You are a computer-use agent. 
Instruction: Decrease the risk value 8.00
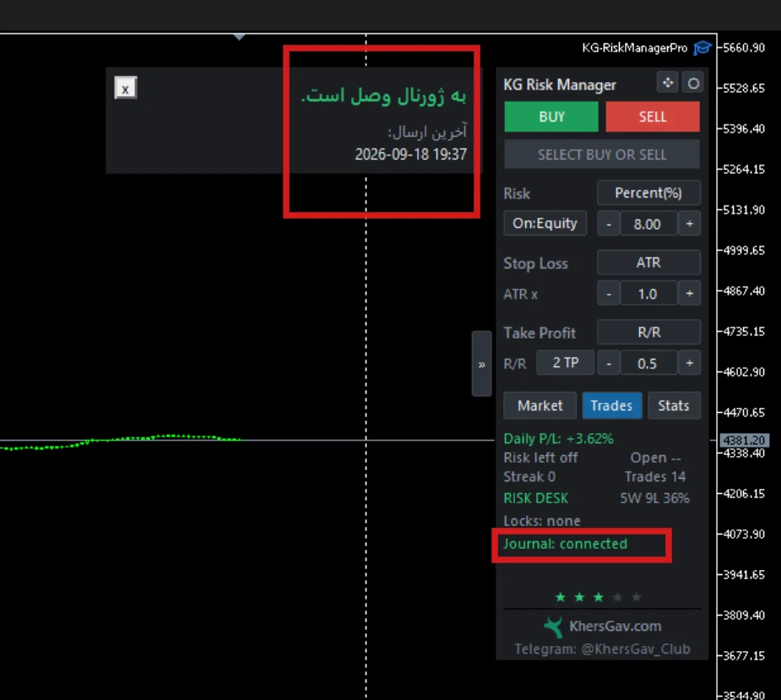609,224
